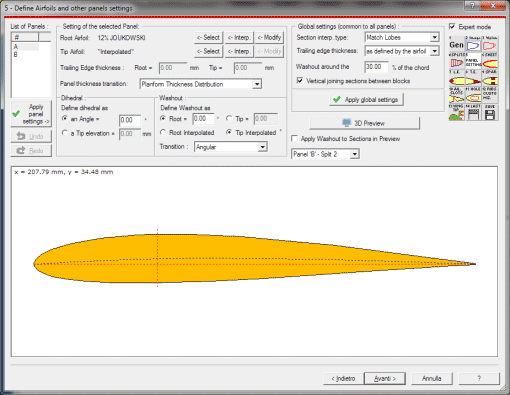Open the Spar step icon

[x=490, y=79]
